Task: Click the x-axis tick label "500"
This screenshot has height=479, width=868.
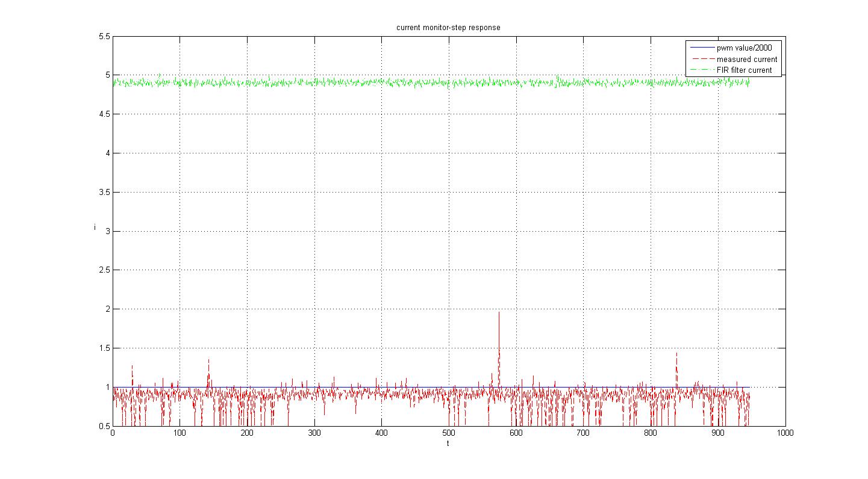Action: click(x=449, y=433)
